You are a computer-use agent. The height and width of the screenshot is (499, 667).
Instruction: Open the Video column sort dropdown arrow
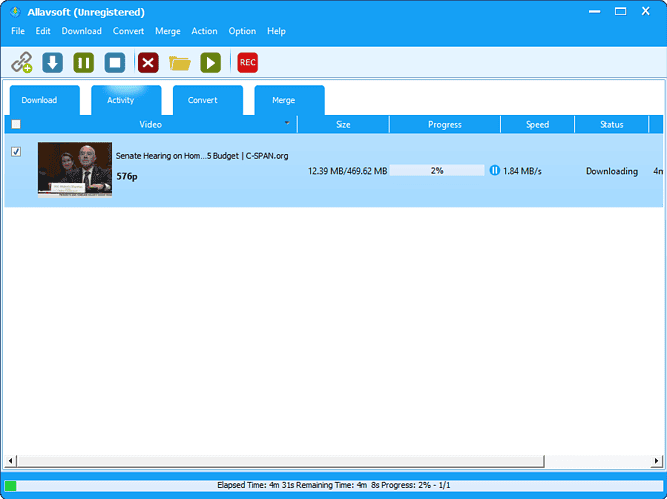tap(287, 123)
